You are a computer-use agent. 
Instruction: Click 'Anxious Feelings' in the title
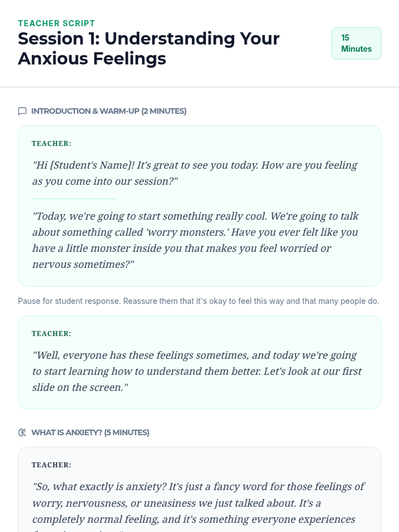pyautogui.click(x=92, y=59)
